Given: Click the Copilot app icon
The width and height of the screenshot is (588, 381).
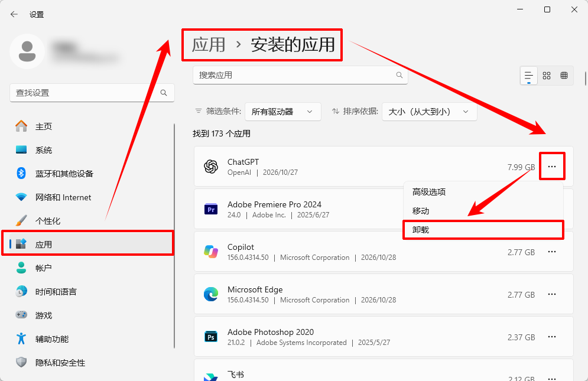Looking at the screenshot, I should (211, 252).
